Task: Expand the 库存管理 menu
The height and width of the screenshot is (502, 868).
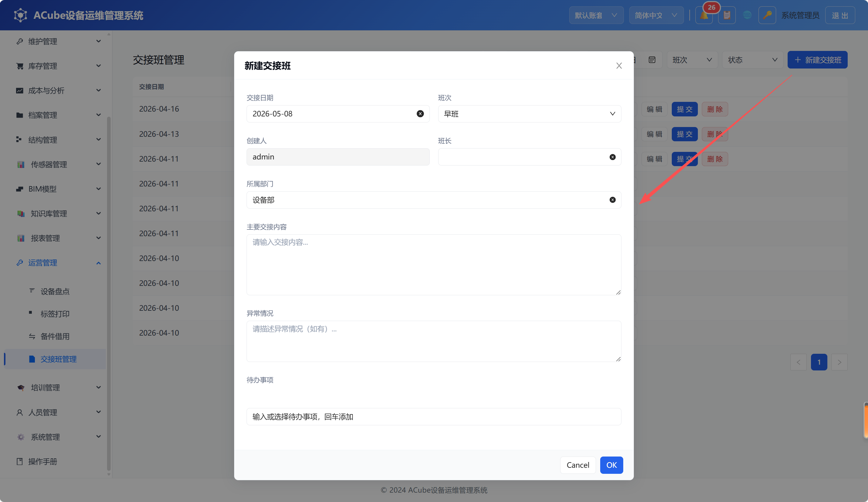Action: pos(55,66)
